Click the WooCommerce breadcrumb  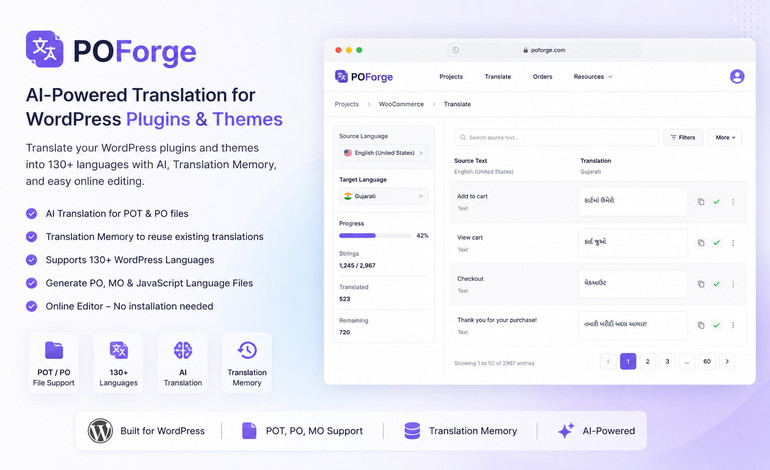coord(401,104)
